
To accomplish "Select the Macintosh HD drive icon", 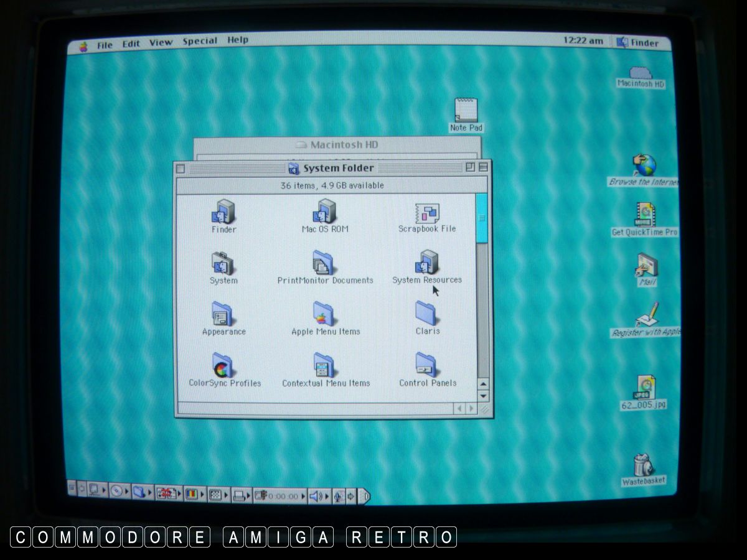I will tap(641, 73).
